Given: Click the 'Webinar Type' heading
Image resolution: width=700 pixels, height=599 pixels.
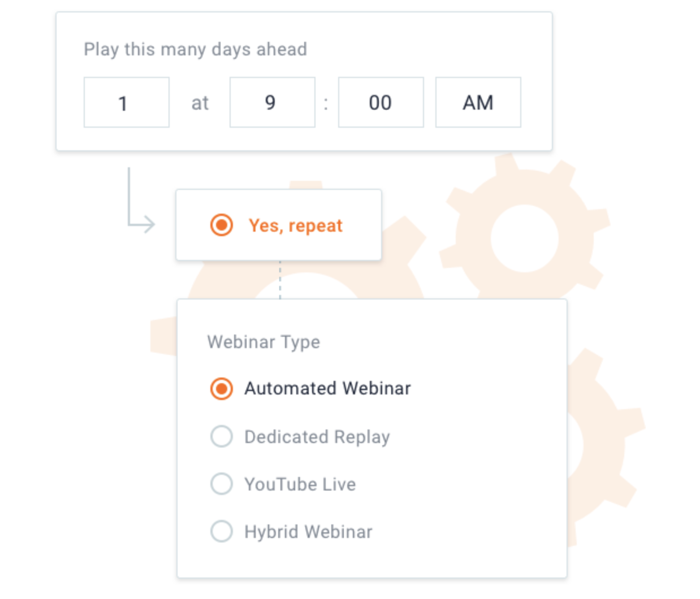Looking at the screenshot, I should click(263, 342).
